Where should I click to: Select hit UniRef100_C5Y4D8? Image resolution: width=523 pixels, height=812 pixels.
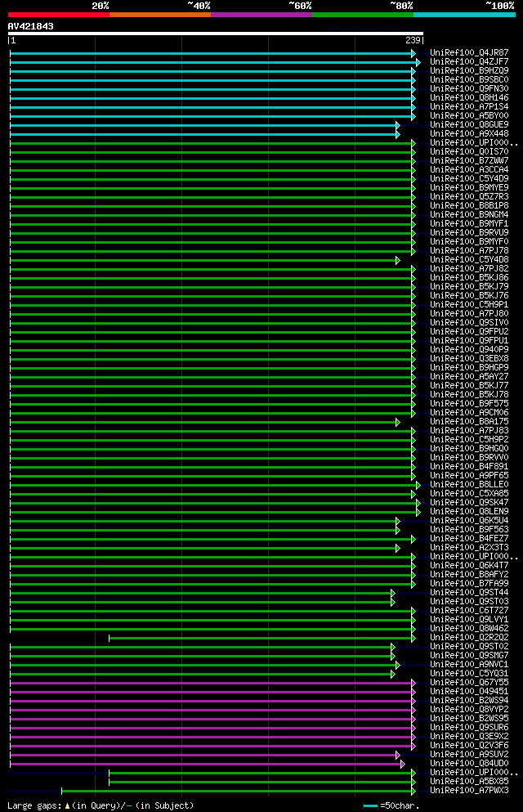click(469, 259)
